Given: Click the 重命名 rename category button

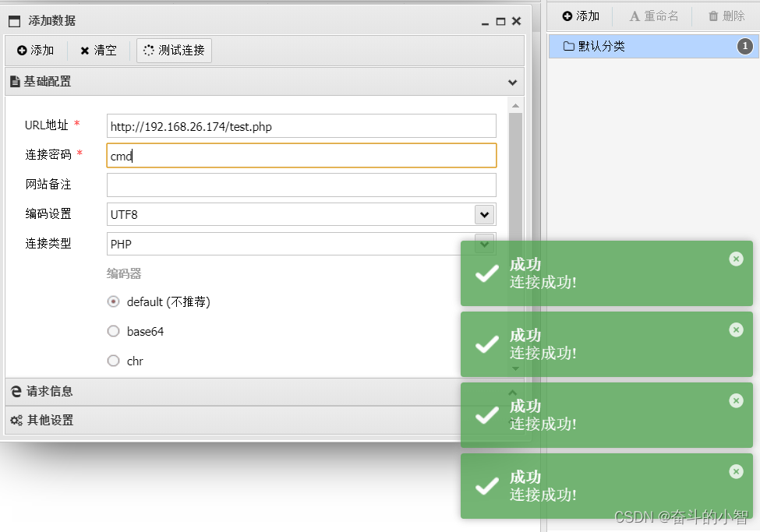Looking at the screenshot, I should pyautogui.click(x=653, y=16).
